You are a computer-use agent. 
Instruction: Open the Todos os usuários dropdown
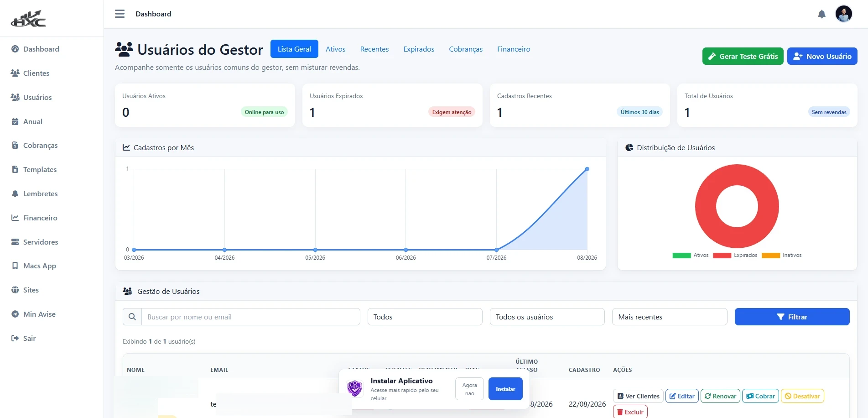pos(547,317)
